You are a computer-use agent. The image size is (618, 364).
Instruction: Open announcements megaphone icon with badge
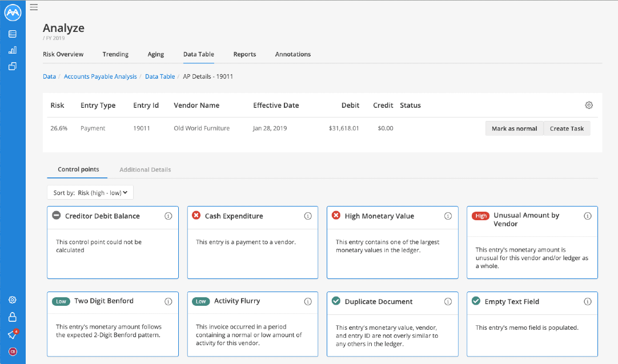click(x=13, y=334)
